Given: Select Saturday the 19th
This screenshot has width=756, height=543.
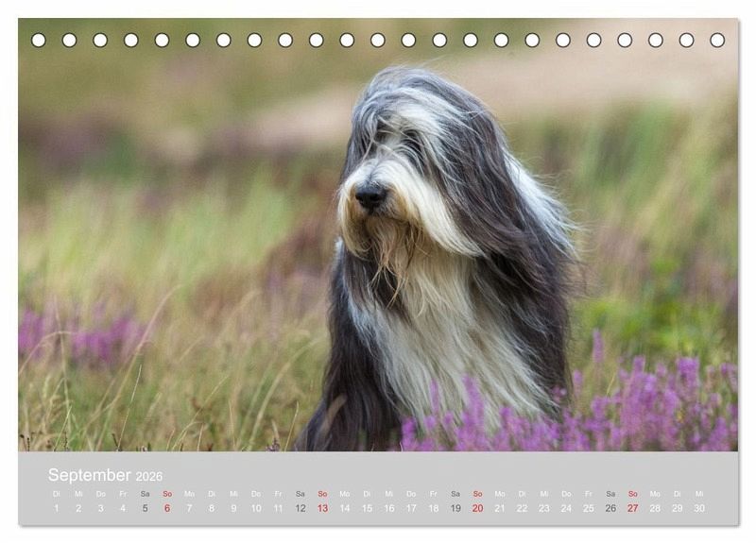Looking at the screenshot, I should click(455, 508).
